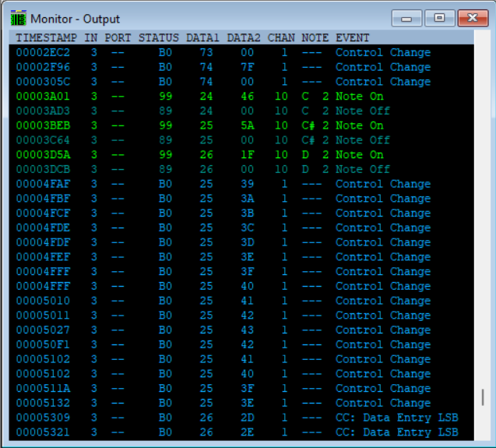Select timestamp 00005132
The height and width of the screenshot is (448, 496).
pos(43,403)
